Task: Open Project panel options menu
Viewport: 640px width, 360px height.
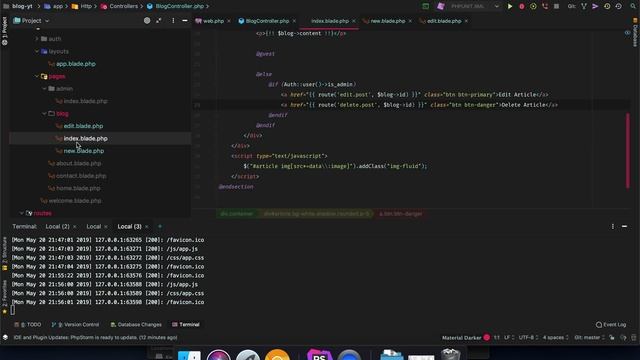Action: 173,20
